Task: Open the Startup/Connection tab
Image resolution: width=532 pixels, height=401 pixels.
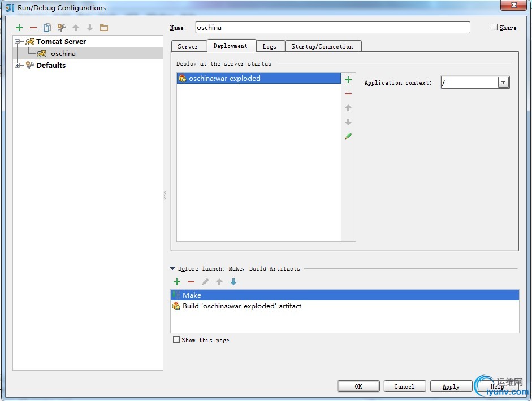Action: tap(323, 46)
